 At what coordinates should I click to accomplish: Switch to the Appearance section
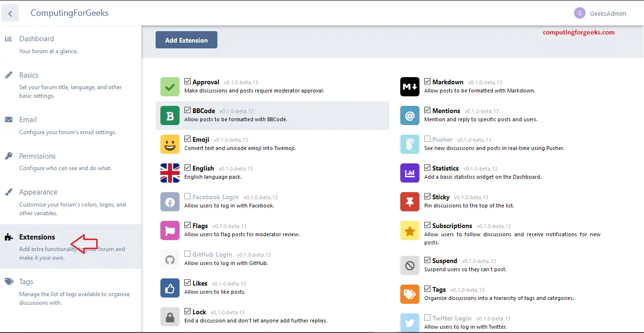37,192
